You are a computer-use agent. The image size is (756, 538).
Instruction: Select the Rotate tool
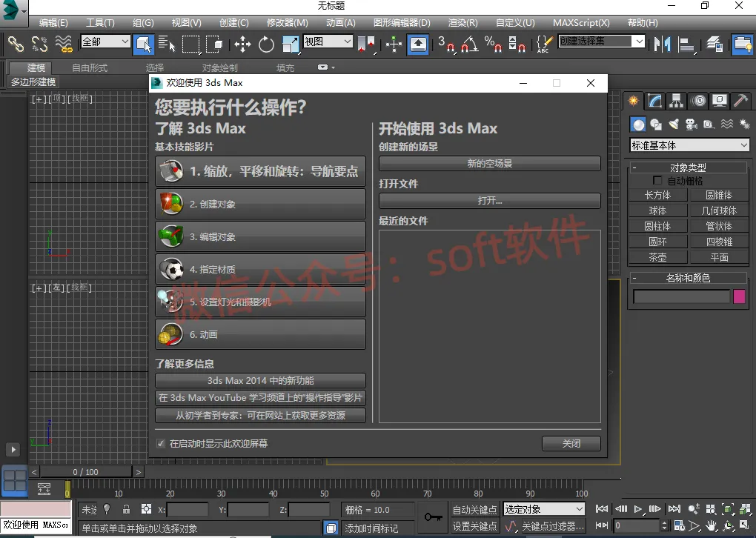[266, 44]
